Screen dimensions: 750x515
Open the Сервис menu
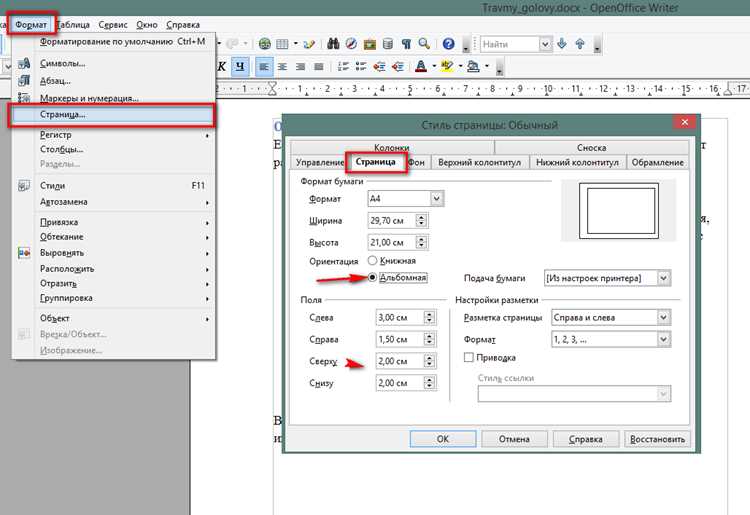click(113, 24)
